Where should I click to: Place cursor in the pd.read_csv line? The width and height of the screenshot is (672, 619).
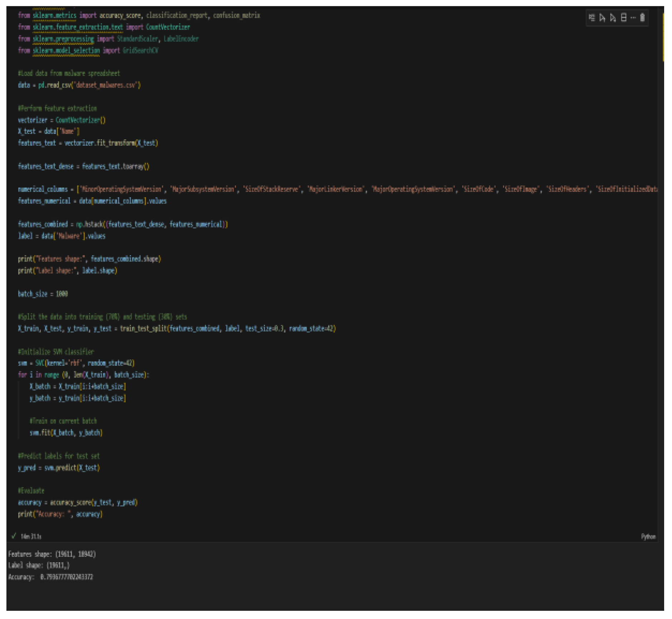pos(79,85)
